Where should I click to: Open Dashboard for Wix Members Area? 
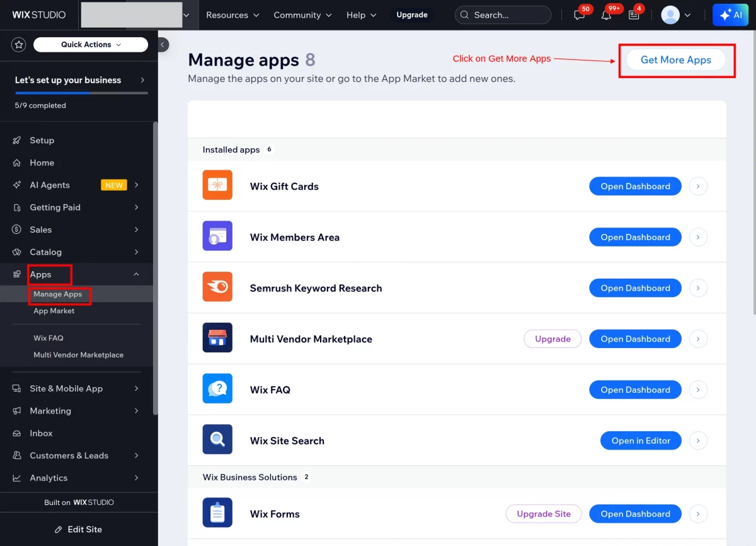point(635,237)
